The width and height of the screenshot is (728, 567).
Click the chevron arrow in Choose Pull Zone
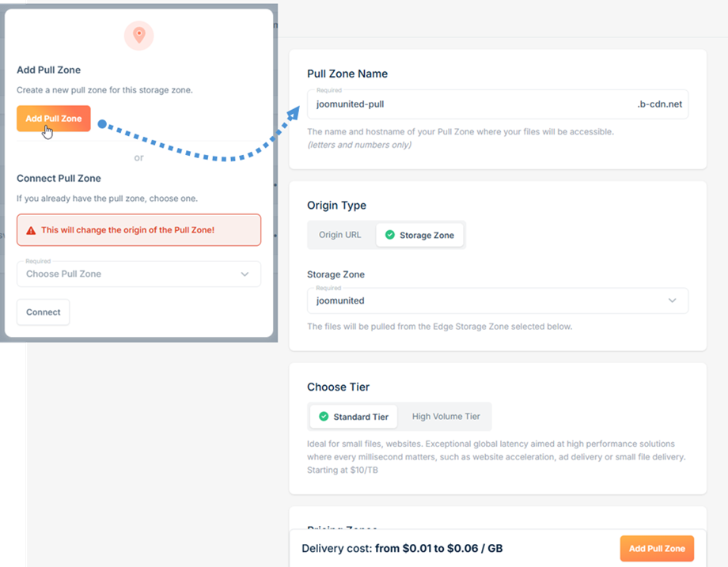point(245,274)
